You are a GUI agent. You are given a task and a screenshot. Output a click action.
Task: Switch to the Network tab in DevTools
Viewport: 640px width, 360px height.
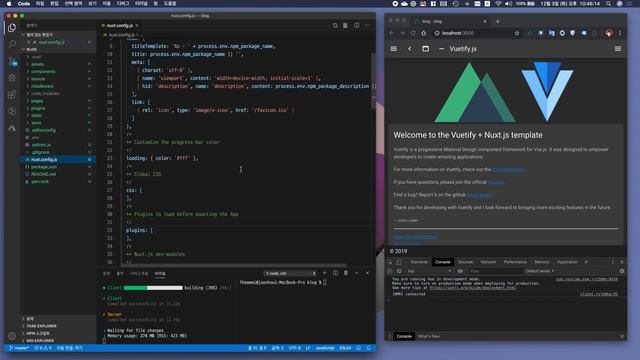coord(488,262)
